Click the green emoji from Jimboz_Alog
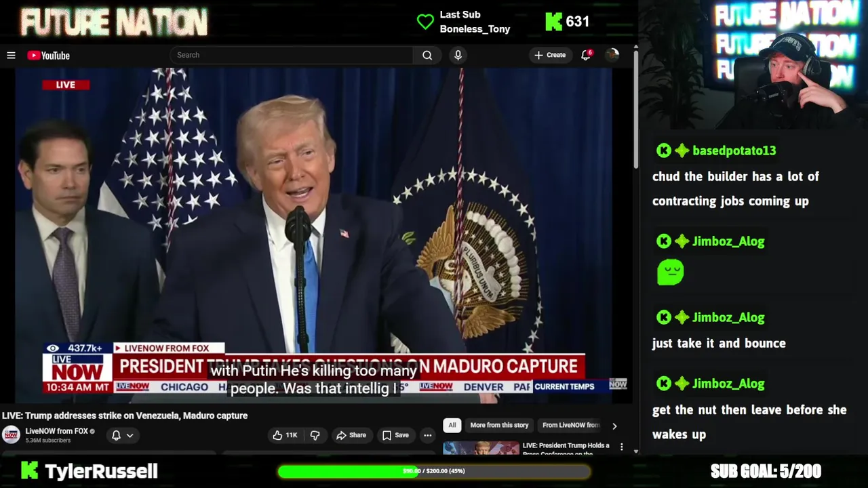 (x=670, y=272)
